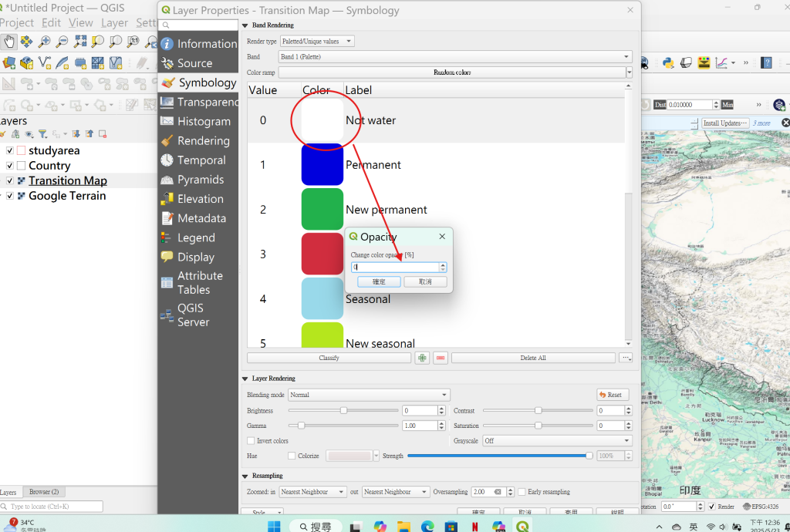790x532 pixels.
Task: Enable Early resampling checkbox
Action: coord(522,492)
